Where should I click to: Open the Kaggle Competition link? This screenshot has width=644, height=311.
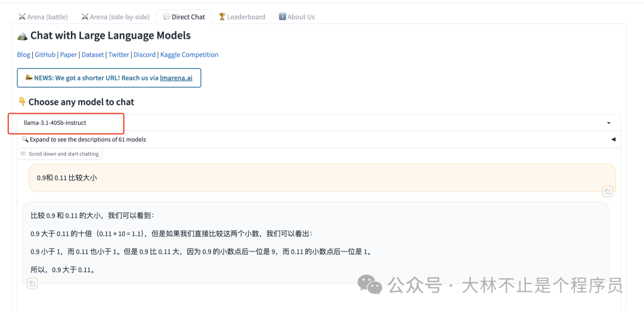pyautogui.click(x=190, y=55)
